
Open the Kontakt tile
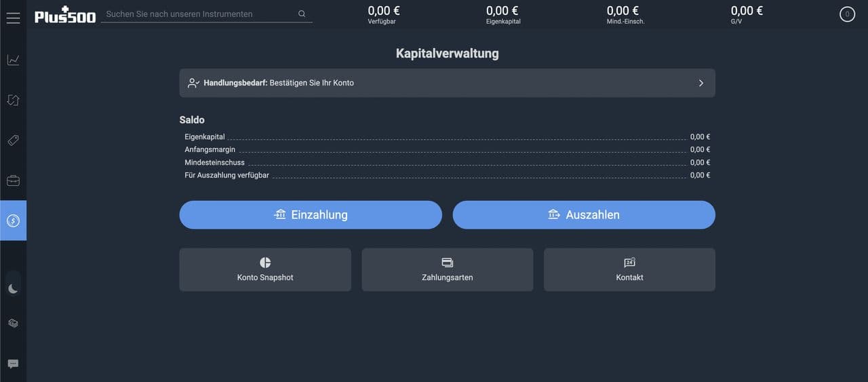point(629,269)
